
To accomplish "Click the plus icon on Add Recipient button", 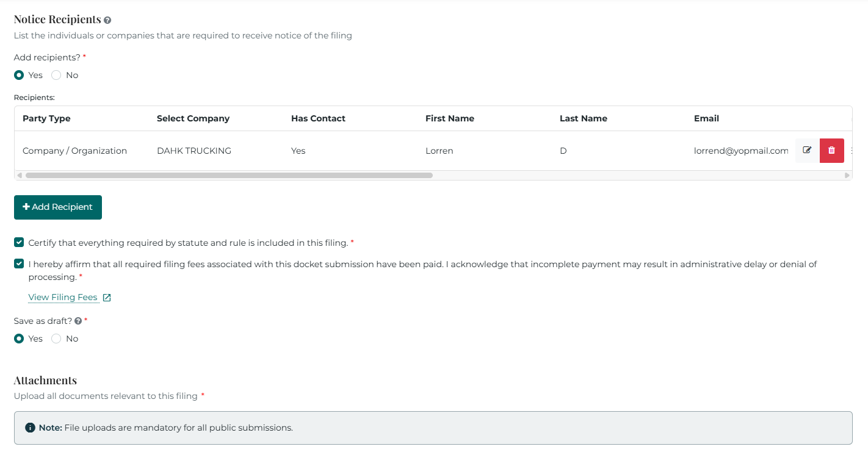I will pos(26,207).
